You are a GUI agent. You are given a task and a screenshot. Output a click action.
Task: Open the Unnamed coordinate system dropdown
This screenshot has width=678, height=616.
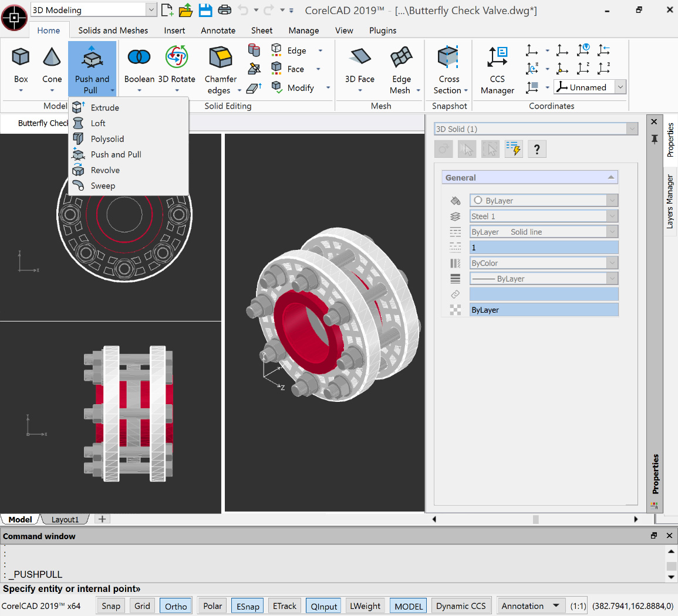(x=620, y=87)
